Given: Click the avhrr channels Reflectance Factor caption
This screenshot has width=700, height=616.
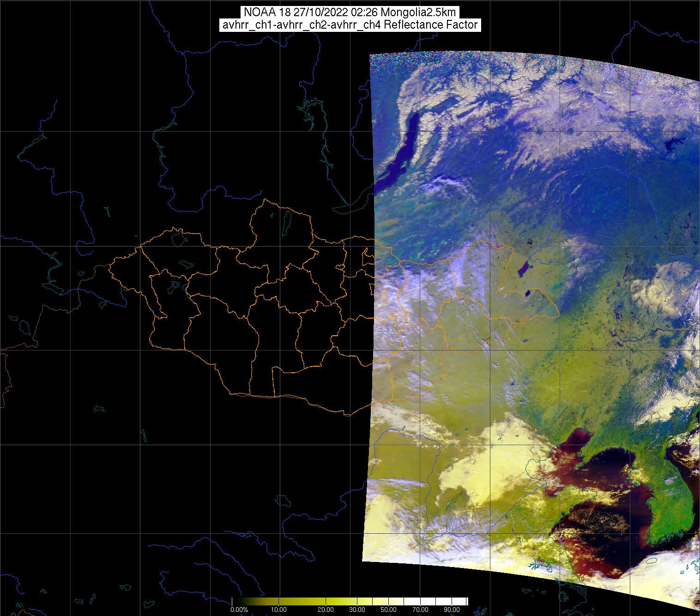Looking at the screenshot, I should click(x=350, y=25).
